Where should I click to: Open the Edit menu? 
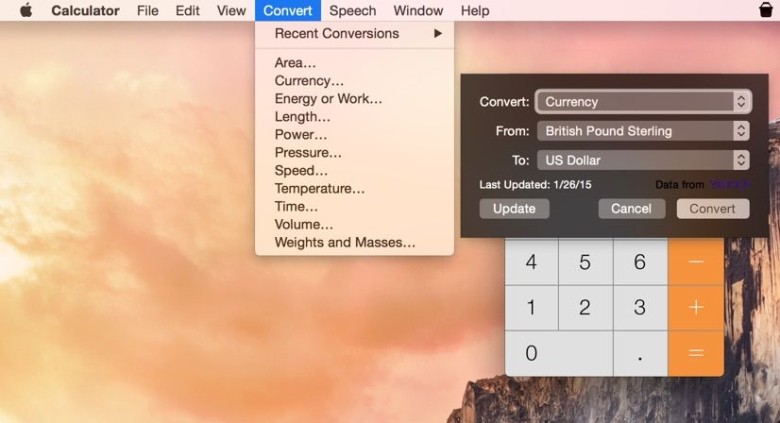point(188,10)
